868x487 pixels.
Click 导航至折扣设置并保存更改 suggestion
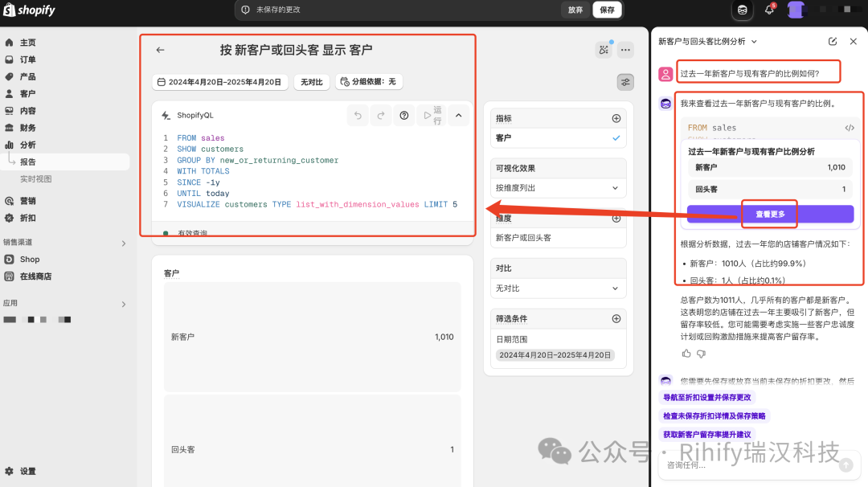pyautogui.click(x=707, y=397)
